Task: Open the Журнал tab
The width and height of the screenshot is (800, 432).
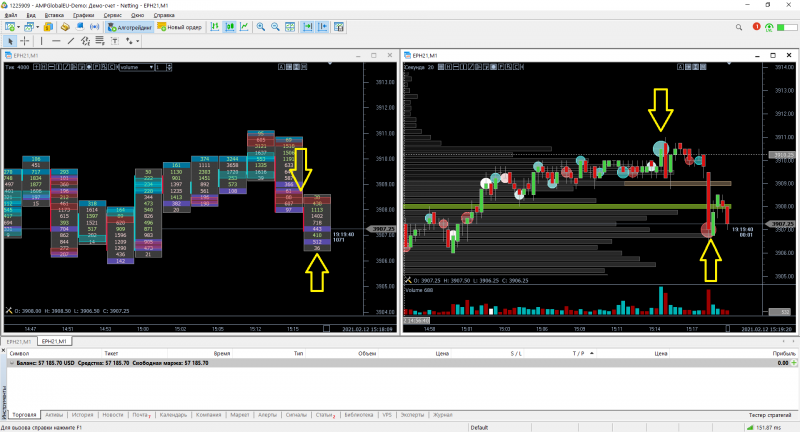Action: coord(442,415)
